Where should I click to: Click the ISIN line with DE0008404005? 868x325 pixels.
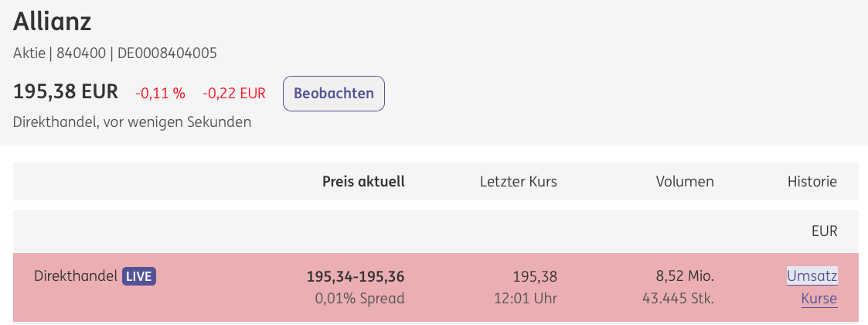(166, 53)
